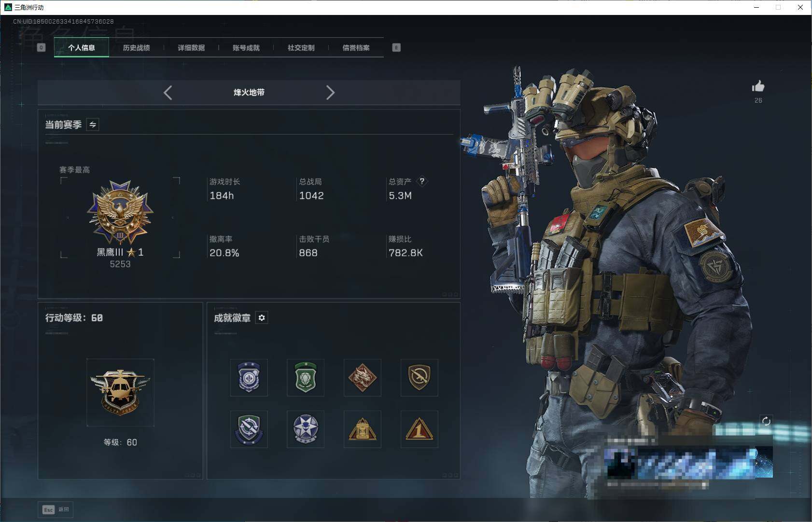Screen dimensions: 812x522
Task: Click the 游戏时长 value 184h
Action: [x=222, y=195]
